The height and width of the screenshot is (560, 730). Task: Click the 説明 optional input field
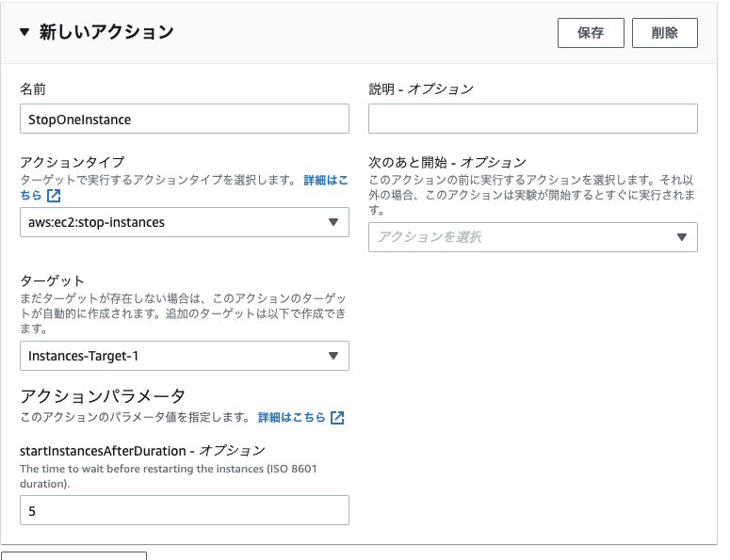(x=533, y=119)
